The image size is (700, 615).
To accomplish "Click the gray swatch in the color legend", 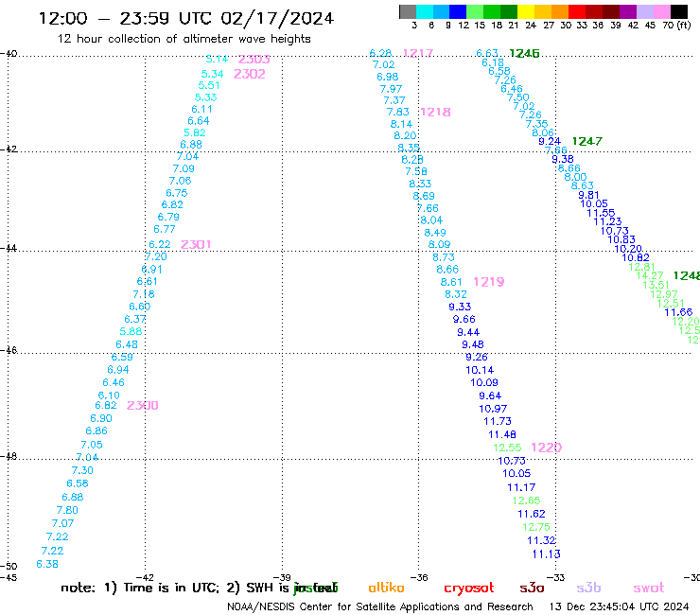I will (x=408, y=11).
